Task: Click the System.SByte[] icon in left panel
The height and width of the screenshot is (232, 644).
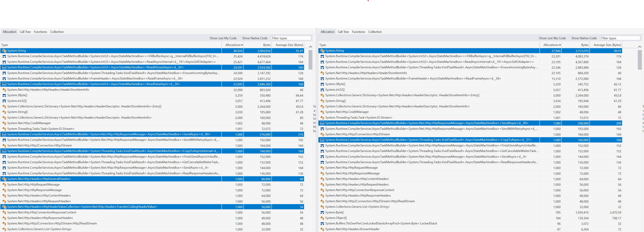Action: (x=4, y=95)
